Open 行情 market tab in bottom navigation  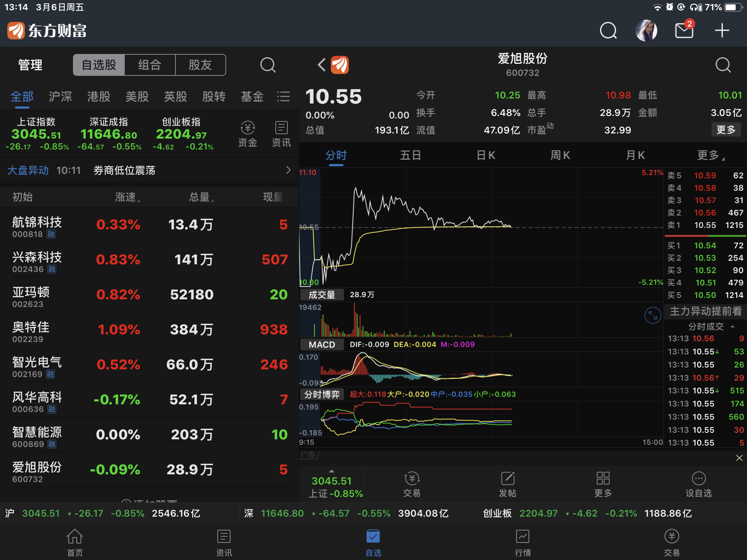point(523,542)
